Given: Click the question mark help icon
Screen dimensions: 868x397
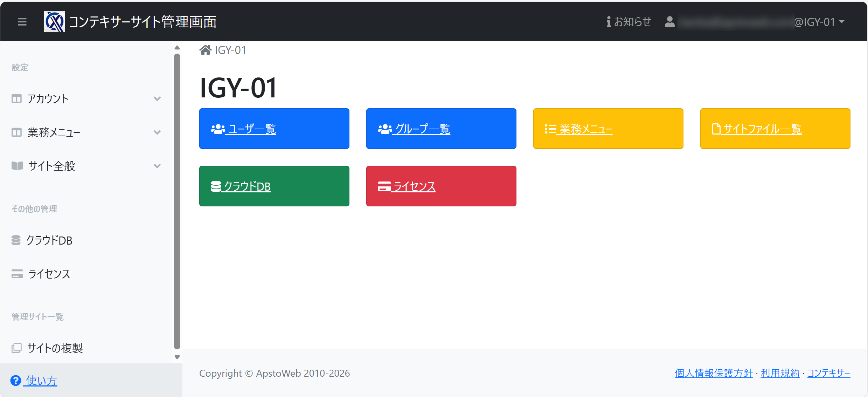Looking at the screenshot, I should pyautogui.click(x=16, y=381).
